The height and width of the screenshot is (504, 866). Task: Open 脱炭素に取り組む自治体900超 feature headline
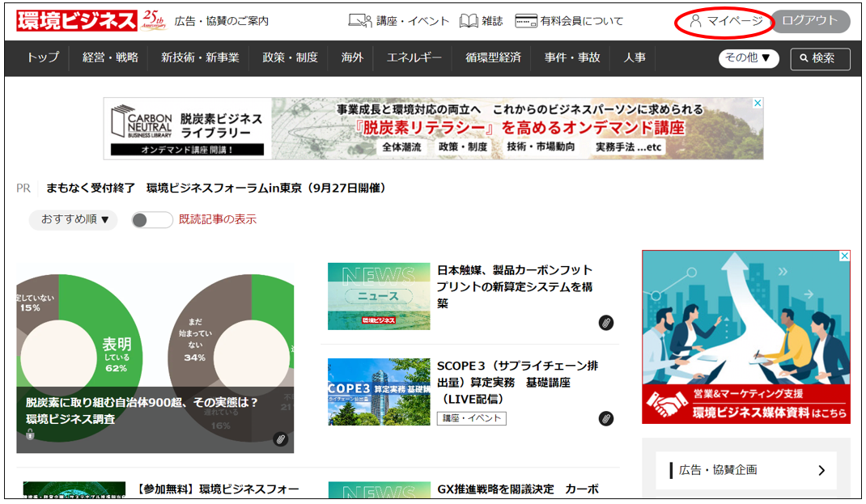(x=142, y=411)
